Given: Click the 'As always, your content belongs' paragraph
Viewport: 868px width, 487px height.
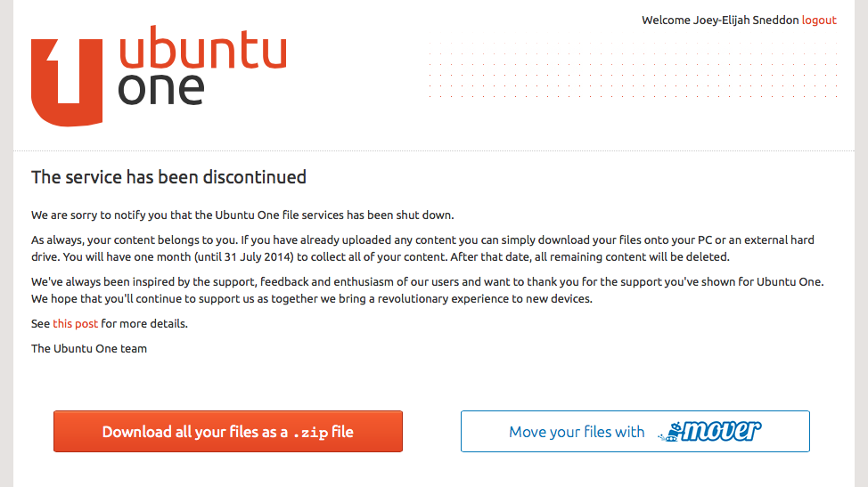Looking at the screenshot, I should (422, 248).
